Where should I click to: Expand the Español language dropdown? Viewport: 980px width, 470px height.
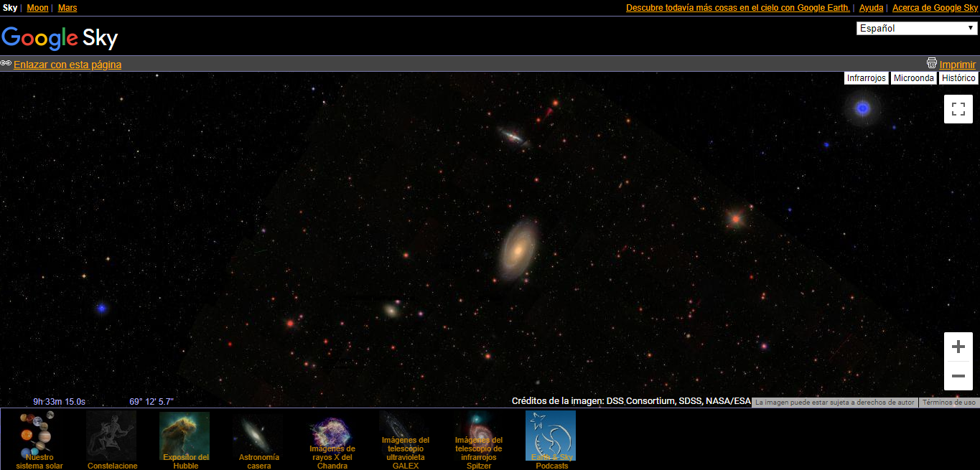(915, 29)
